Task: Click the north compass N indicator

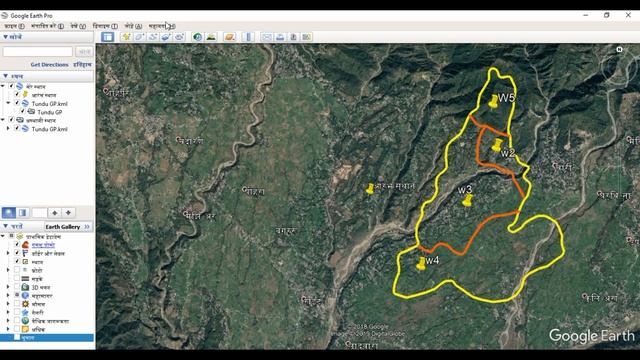Action: [619, 49]
